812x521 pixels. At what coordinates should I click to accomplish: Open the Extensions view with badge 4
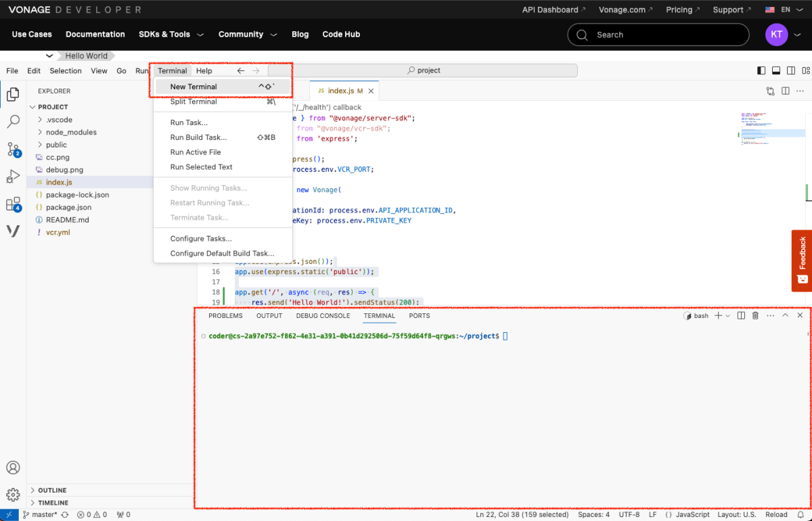(x=13, y=204)
